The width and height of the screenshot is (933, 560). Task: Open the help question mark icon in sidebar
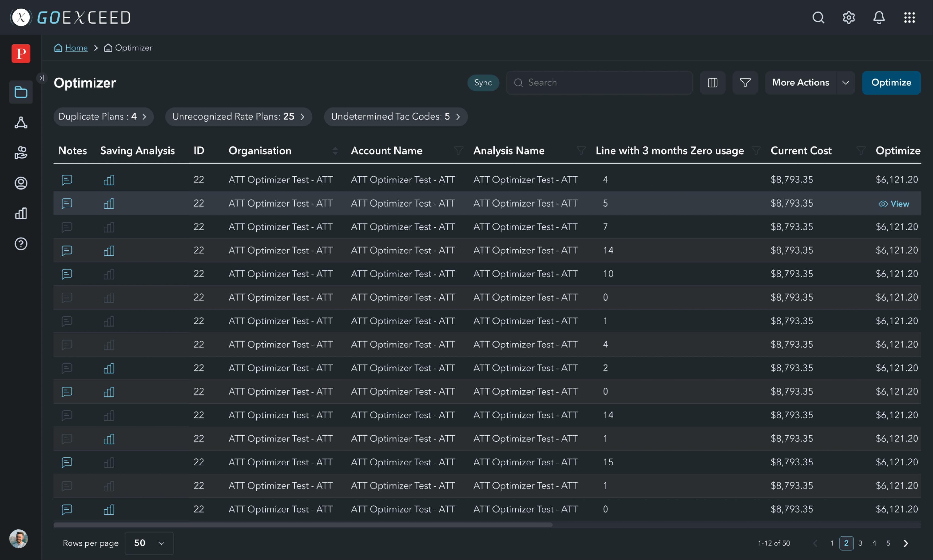point(21,244)
